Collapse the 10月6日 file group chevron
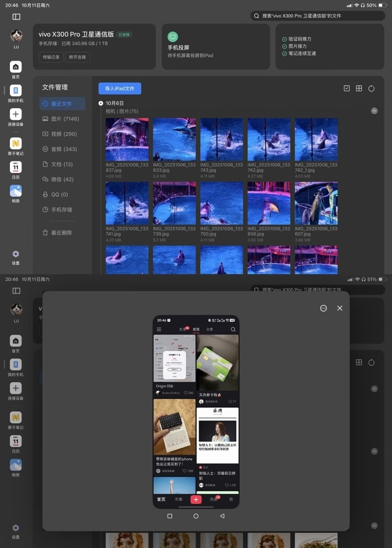Viewport: 392px width, 548px height. pyautogui.click(x=374, y=111)
